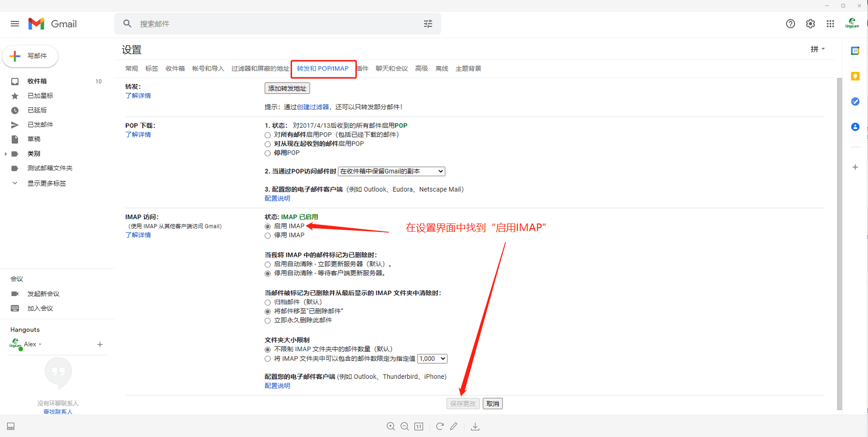Select the disable POP radio button
The height and width of the screenshot is (437, 868).
(x=268, y=153)
